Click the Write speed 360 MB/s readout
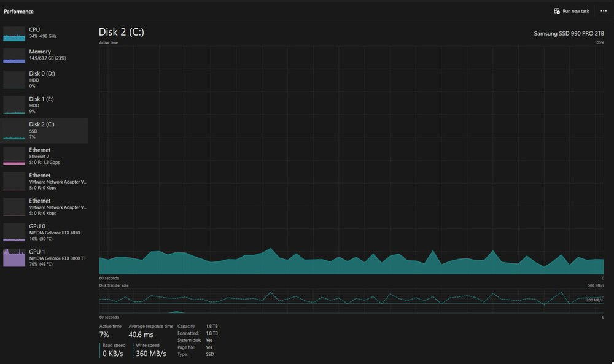Image resolution: width=614 pixels, height=364 pixels. pos(150,354)
